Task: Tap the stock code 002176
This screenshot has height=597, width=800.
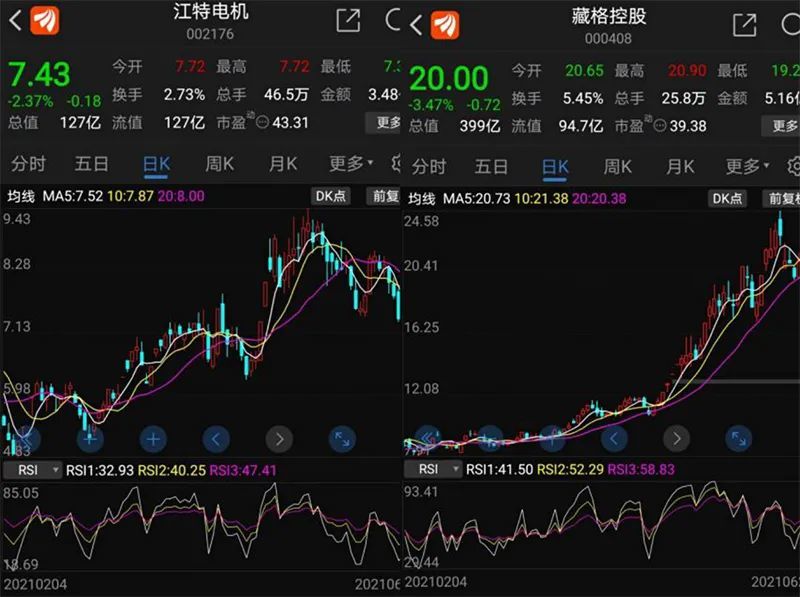Action: (x=210, y=34)
